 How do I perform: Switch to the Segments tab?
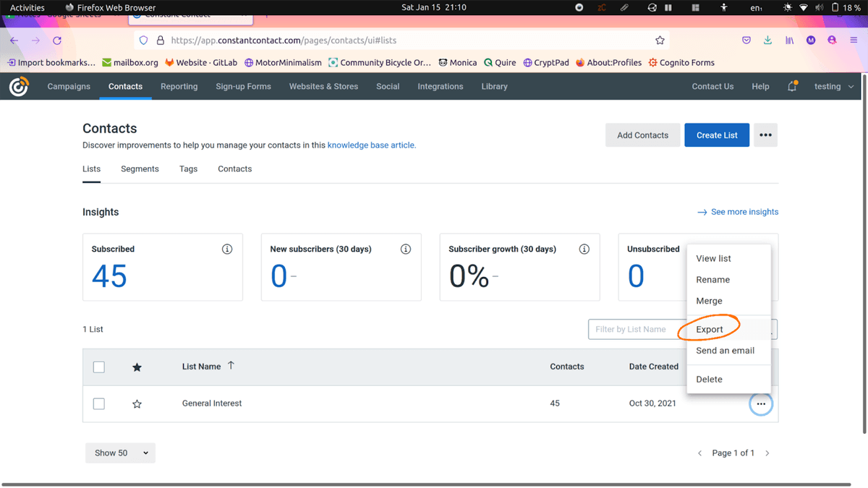click(140, 168)
